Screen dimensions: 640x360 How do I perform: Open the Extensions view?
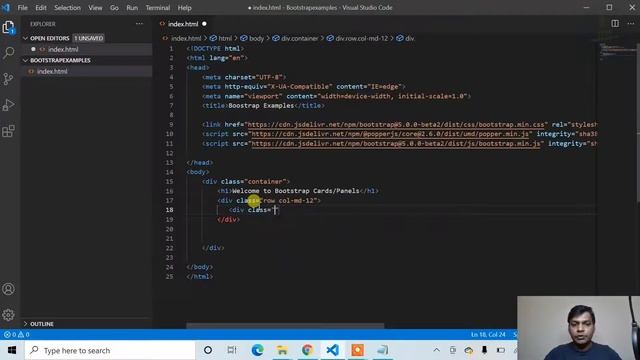click(9, 131)
